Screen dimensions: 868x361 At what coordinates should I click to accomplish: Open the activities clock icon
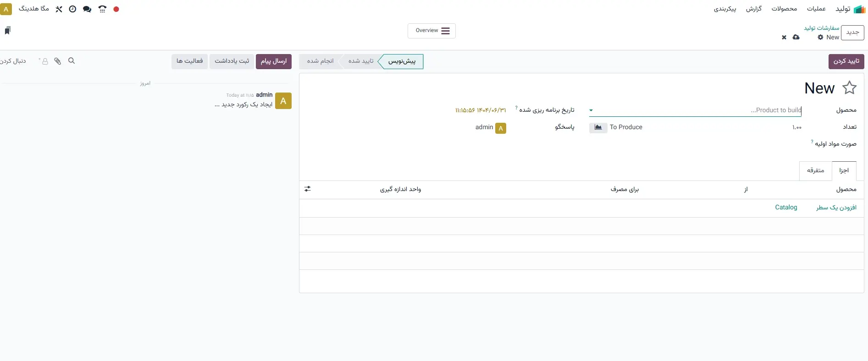tap(72, 9)
